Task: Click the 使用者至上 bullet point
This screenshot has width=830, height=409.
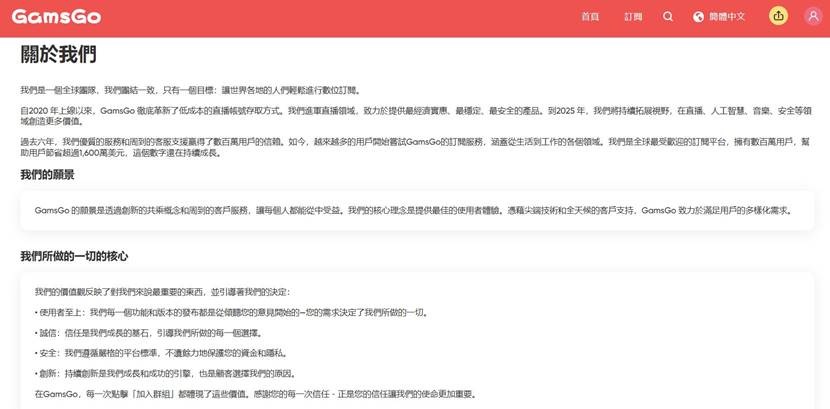Action: coord(231,312)
